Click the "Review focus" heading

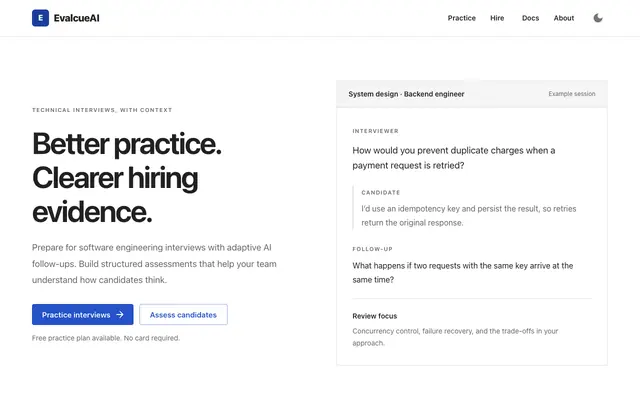coord(375,316)
